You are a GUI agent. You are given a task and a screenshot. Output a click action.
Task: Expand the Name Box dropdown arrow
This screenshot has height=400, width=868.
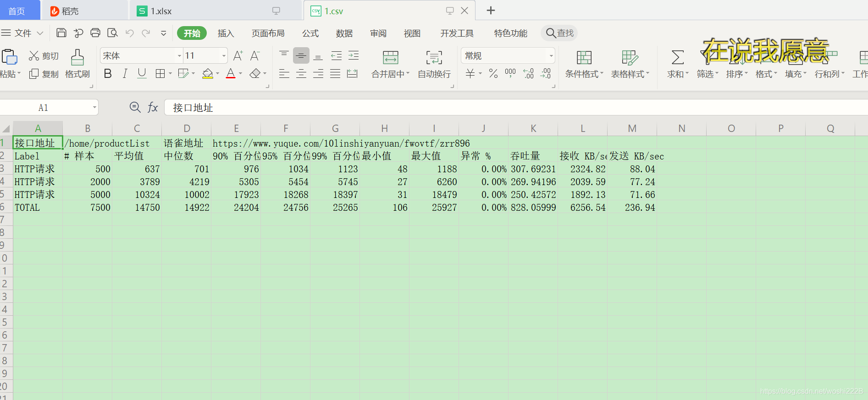click(94, 107)
